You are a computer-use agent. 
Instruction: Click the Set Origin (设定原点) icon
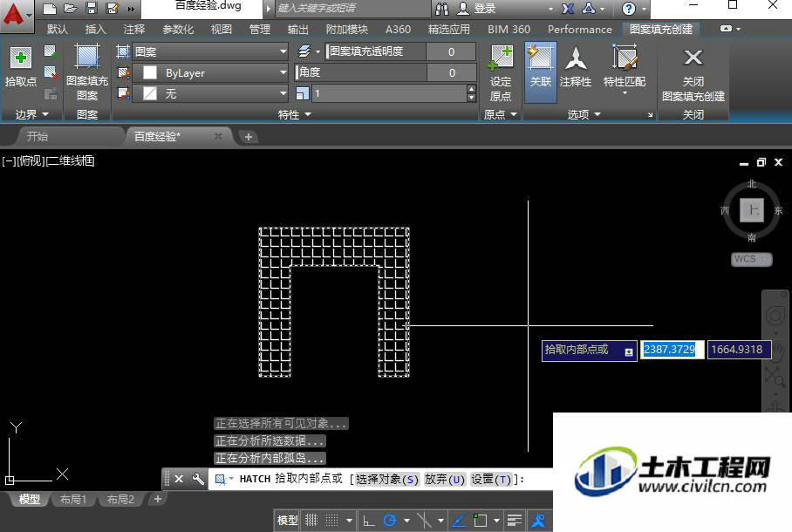tap(501, 58)
